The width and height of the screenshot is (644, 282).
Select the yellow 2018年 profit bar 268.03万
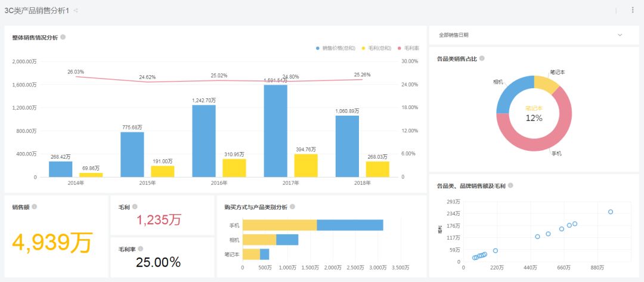[377, 169]
